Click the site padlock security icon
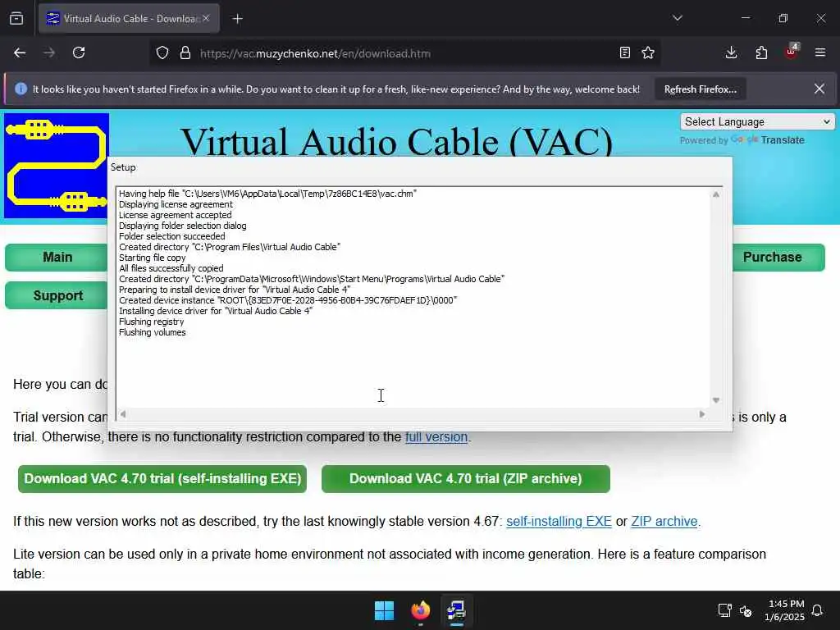Image resolution: width=840 pixels, height=630 pixels. 185,53
